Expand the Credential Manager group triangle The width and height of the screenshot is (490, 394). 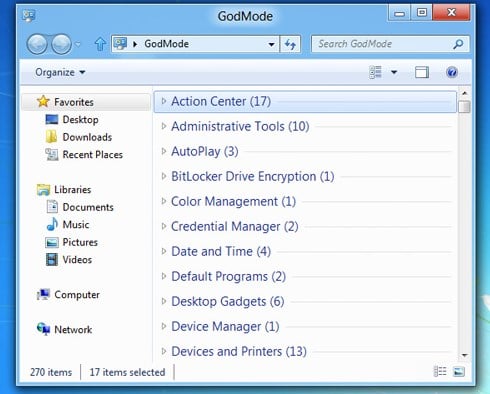[164, 226]
